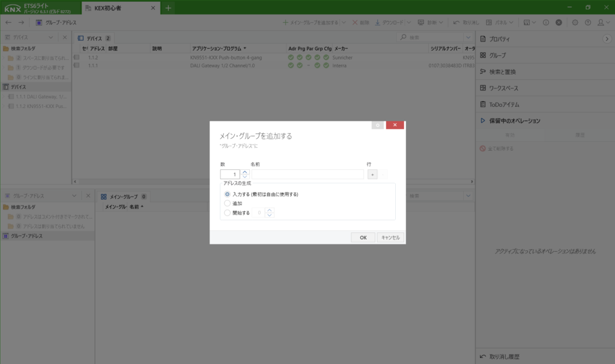Click the info icon in the toolbar

click(x=546, y=22)
